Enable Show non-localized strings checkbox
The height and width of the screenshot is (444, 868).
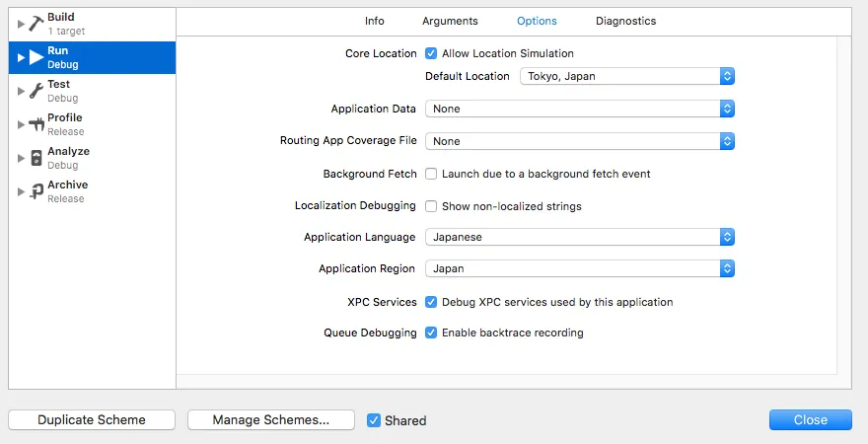click(431, 206)
